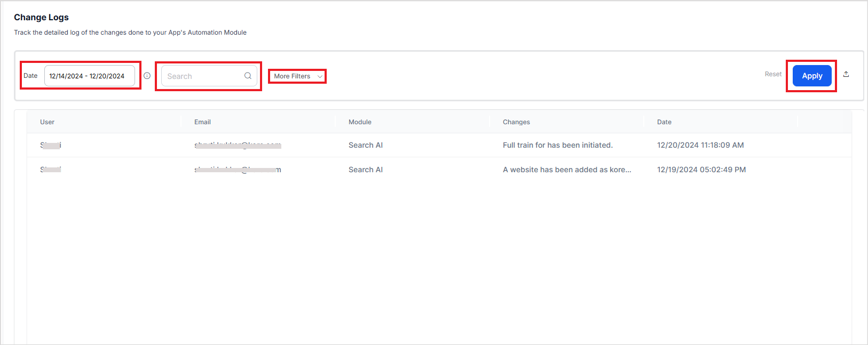Click the Date column header in table
The width and height of the screenshot is (868, 345).
(x=664, y=122)
